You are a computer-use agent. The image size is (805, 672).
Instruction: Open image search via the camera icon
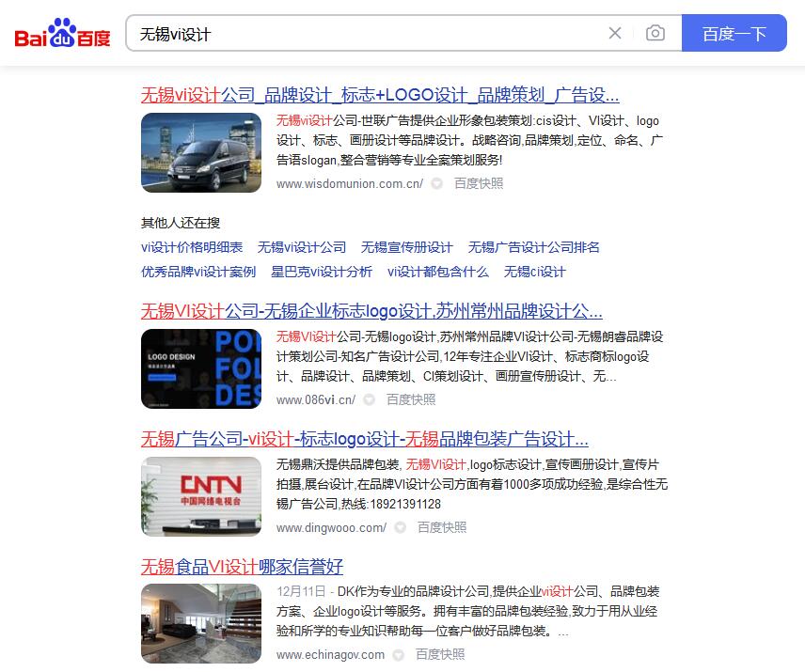pyautogui.click(x=655, y=33)
